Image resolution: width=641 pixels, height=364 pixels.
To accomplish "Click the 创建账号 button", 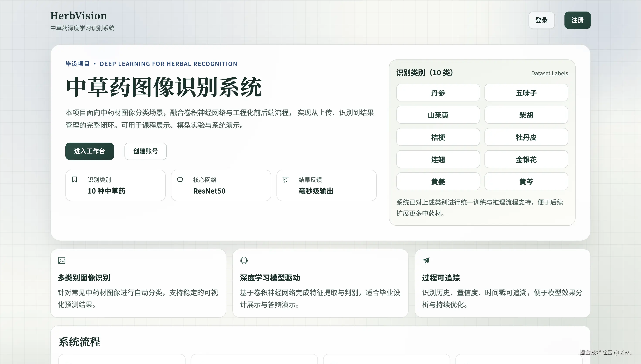I will [145, 151].
